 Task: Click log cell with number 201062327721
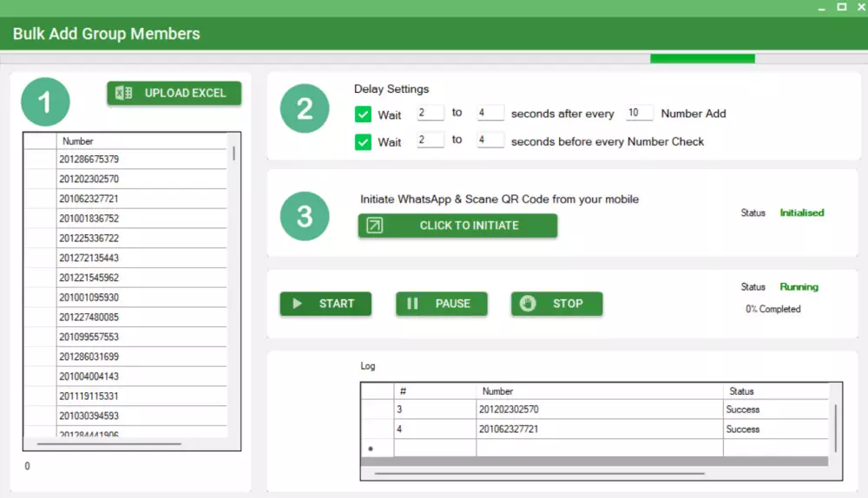tap(600, 429)
